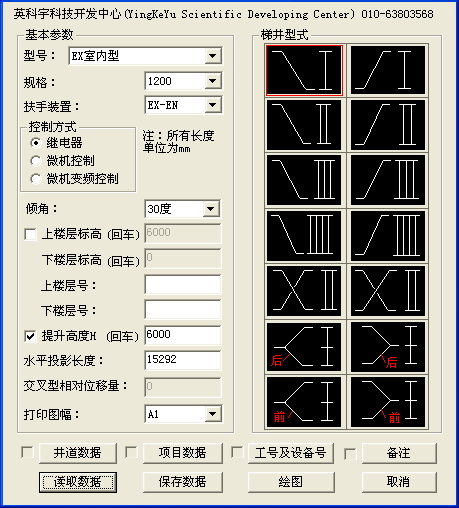Expand the 扶手装置 handrail dropdown
The height and width of the screenshot is (508, 459).
pos(213,105)
